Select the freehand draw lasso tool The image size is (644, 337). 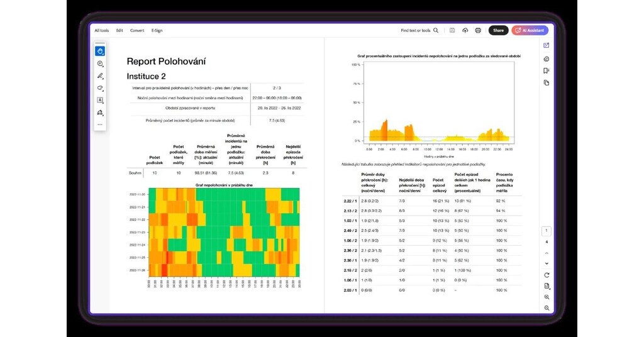tap(100, 88)
